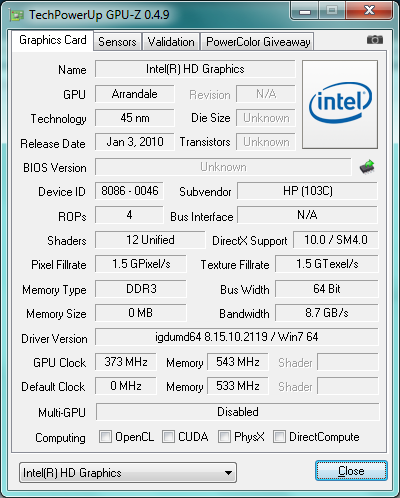Minimize the GPU-Z window

(305, 11)
